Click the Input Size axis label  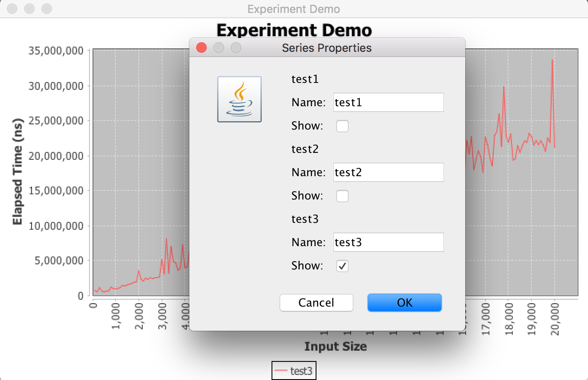click(x=336, y=346)
